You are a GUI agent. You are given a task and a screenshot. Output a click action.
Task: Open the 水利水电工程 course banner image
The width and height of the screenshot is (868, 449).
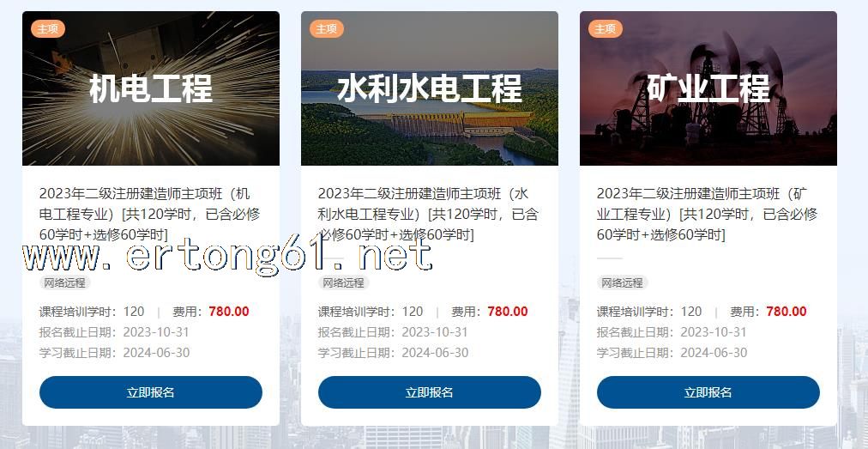pos(430,88)
